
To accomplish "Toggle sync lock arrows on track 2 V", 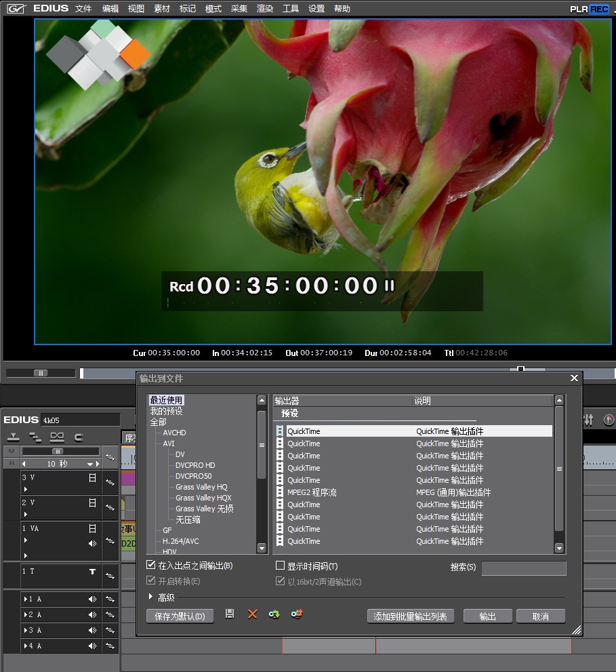I will (110, 507).
